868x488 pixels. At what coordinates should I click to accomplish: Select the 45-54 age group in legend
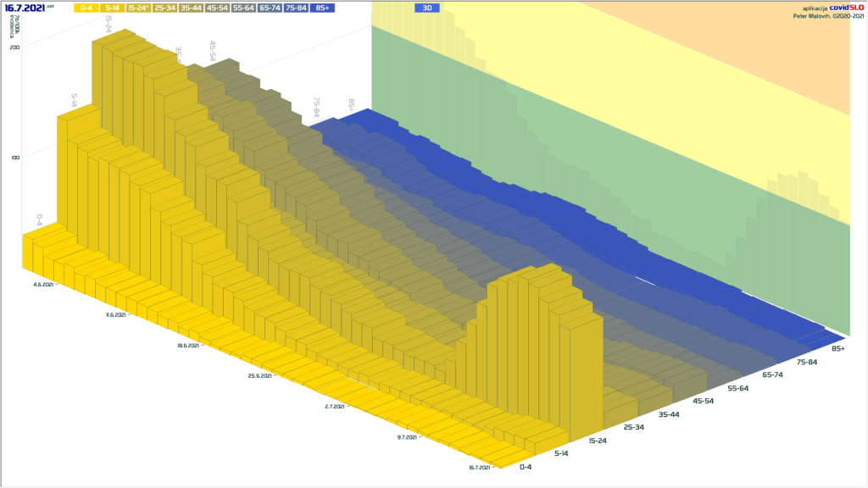point(220,8)
